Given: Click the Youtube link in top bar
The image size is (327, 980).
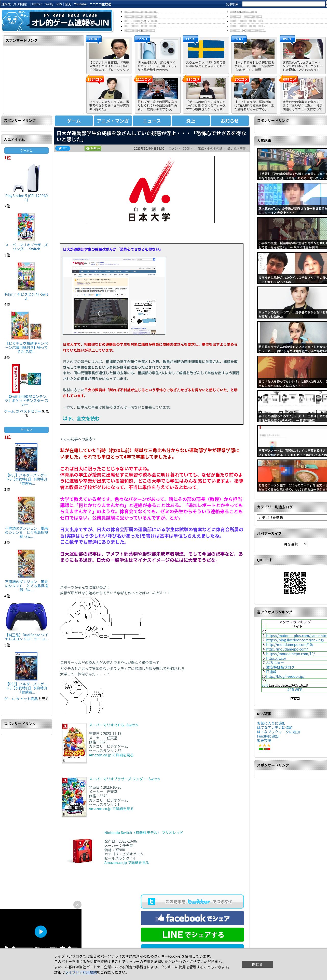Looking at the screenshot, I should click(x=80, y=4).
